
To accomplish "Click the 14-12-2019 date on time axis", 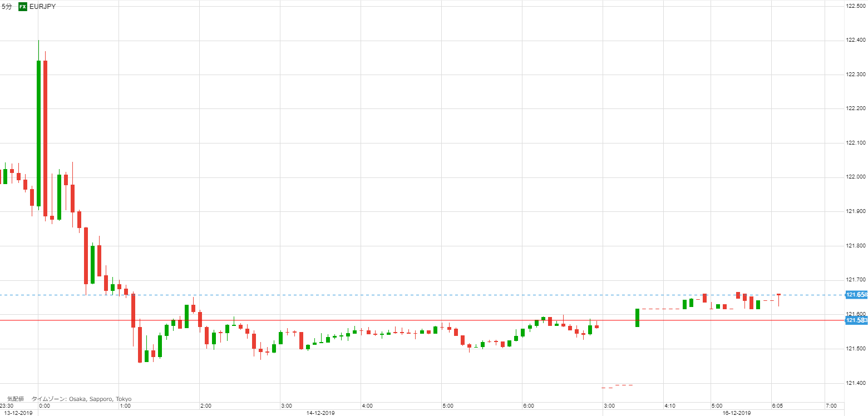I will coord(320,413).
